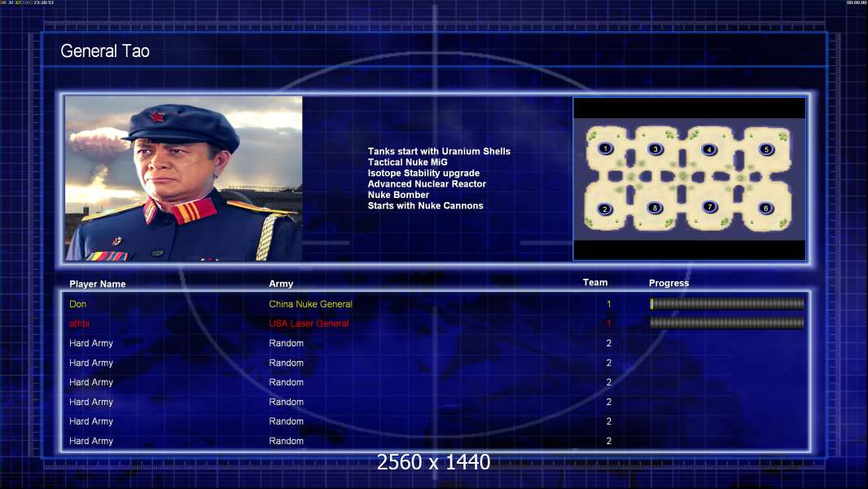The width and height of the screenshot is (868, 489).
Task: Click "Starts with Nuke Cannons" text
Action: click(425, 205)
